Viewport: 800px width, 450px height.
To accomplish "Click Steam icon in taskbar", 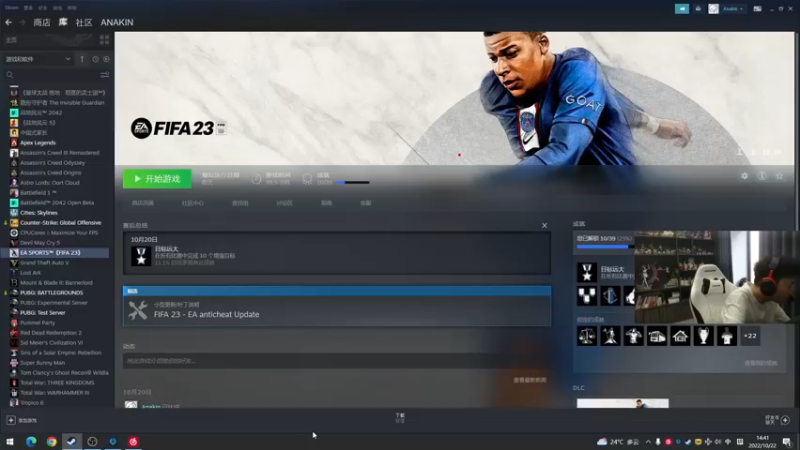I will coord(72,441).
